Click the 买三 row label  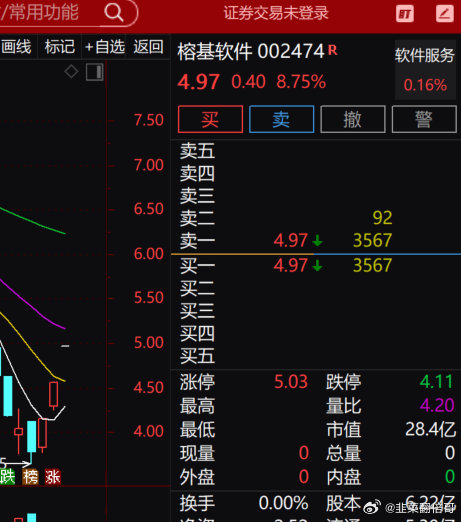pyautogui.click(x=197, y=311)
